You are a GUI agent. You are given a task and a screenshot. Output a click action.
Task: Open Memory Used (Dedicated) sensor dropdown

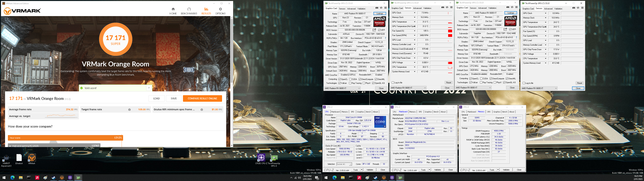pyautogui.click(x=415, y=49)
